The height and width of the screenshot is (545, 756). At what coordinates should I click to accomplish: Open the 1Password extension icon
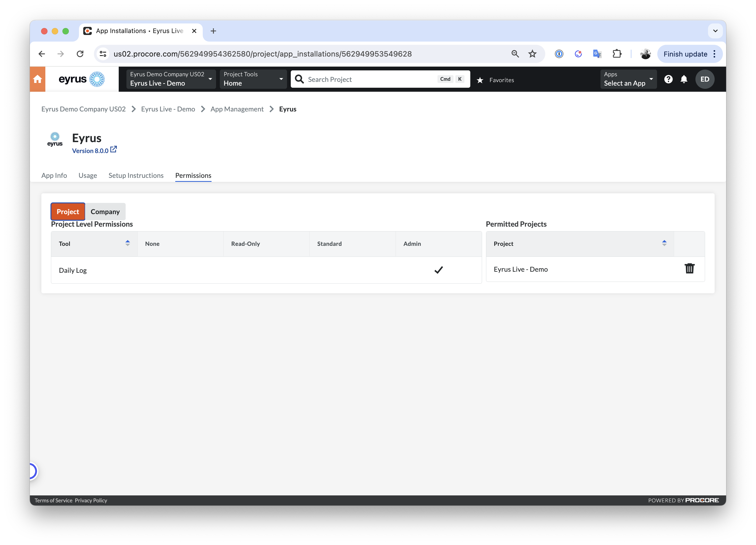[x=559, y=54]
